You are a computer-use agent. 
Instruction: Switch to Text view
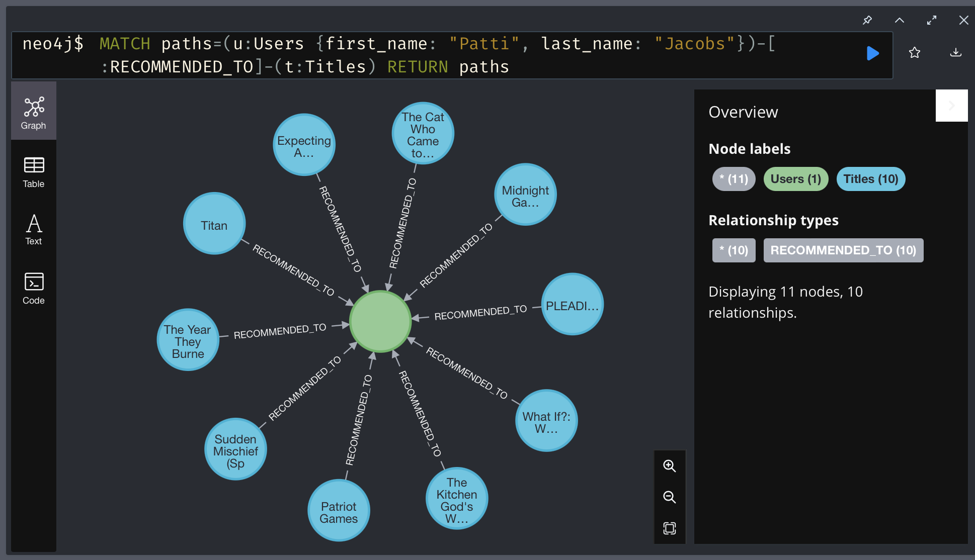click(34, 229)
